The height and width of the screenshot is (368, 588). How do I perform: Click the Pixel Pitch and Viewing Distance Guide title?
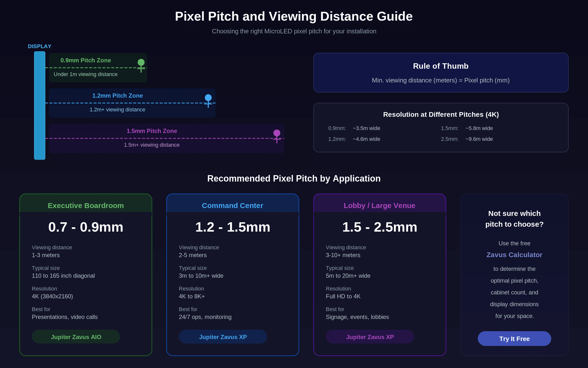294,16
